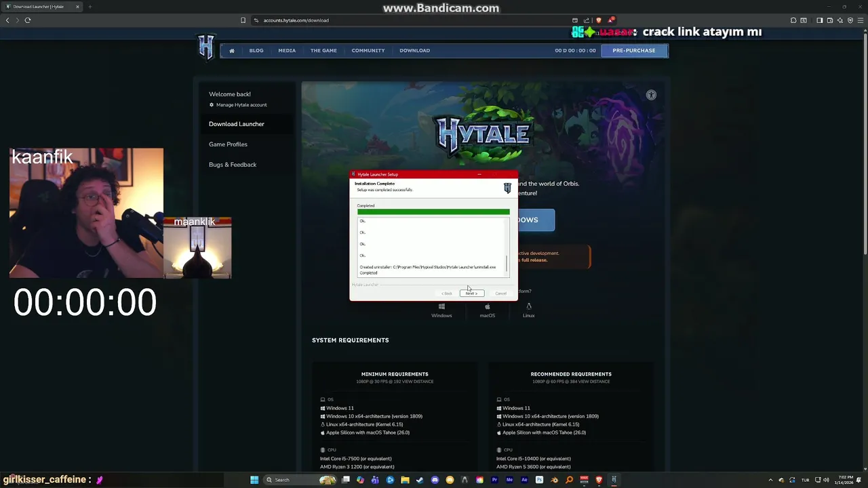Open Manage Hytale account link

[x=238, y=105]
